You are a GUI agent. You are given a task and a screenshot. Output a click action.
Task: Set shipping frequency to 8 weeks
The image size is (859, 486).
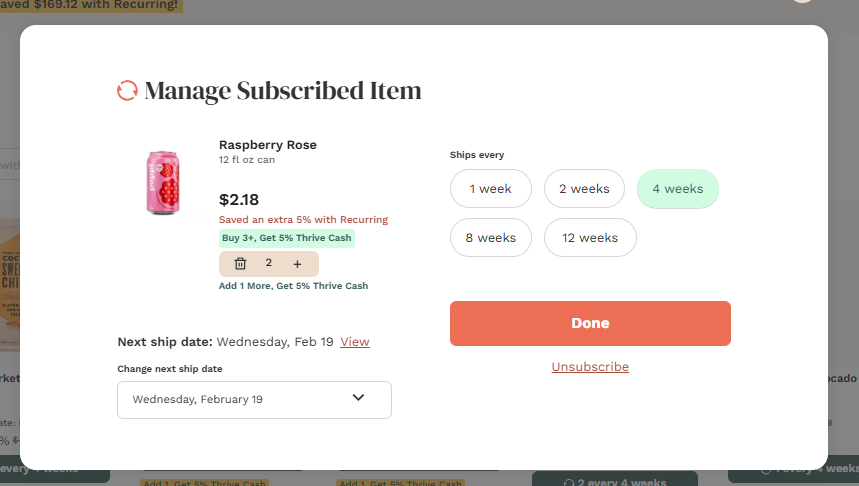click(x=490, y=238)
